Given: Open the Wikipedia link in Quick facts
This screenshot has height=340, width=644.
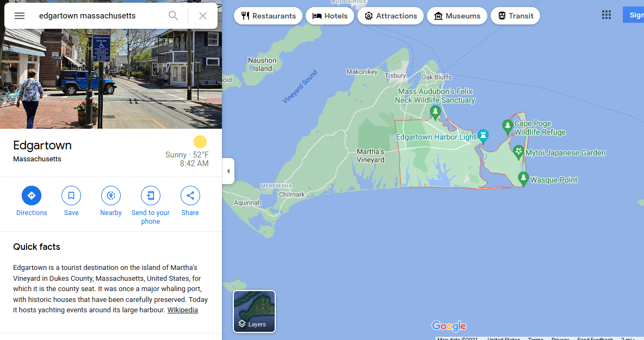Looking at the screenshot, I should (x=182, y=310).
